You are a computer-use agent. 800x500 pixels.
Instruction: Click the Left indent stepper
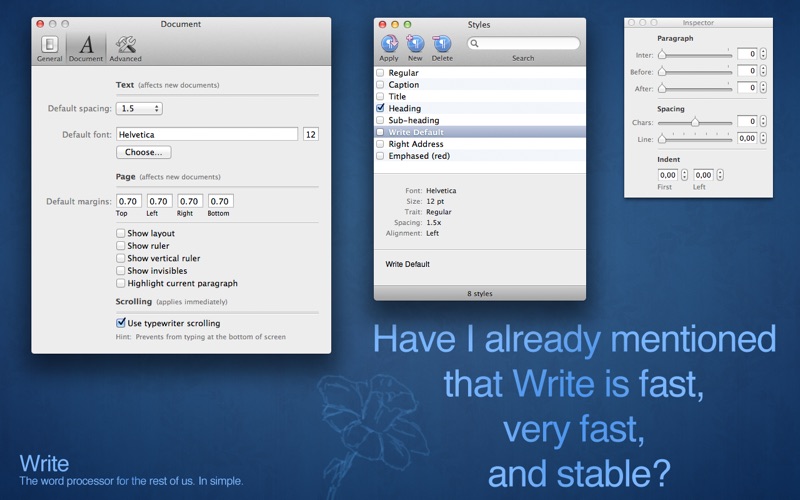pos(720,175)
